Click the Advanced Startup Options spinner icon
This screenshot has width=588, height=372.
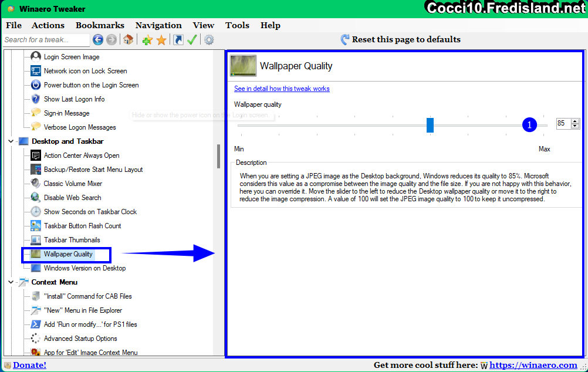click(36, 338)
